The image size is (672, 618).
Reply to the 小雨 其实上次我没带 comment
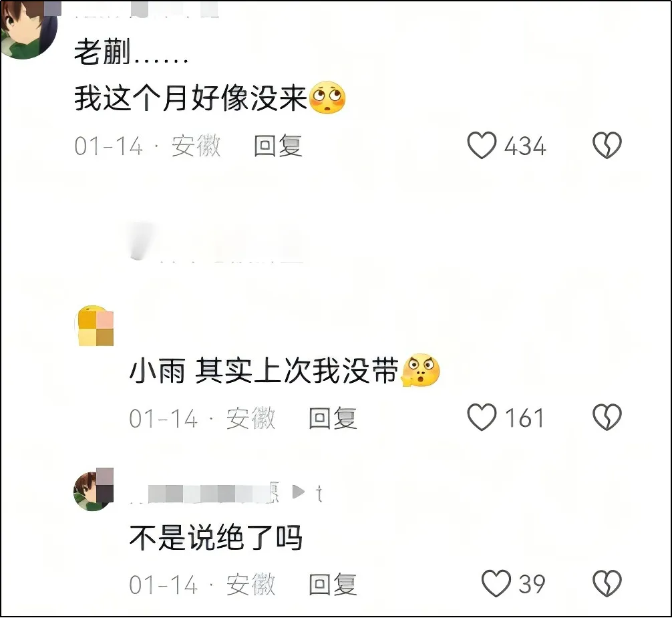[333, 418]
